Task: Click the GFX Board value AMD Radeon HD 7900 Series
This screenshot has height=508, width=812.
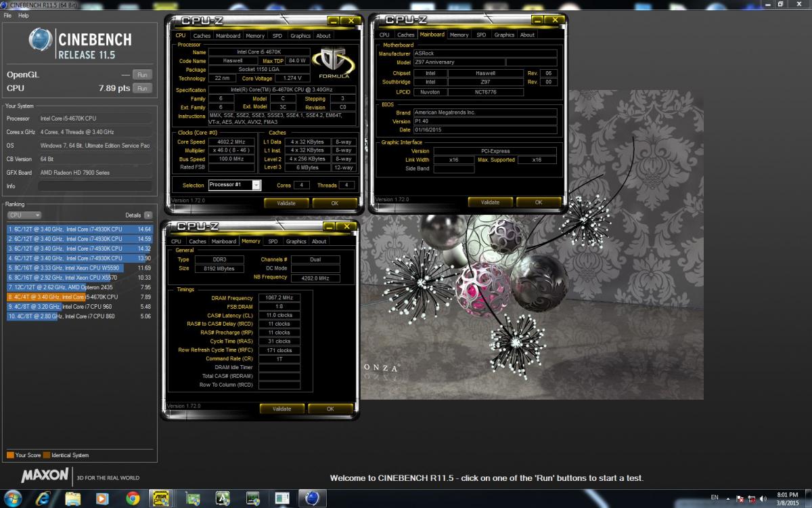Action: point(94,172)
